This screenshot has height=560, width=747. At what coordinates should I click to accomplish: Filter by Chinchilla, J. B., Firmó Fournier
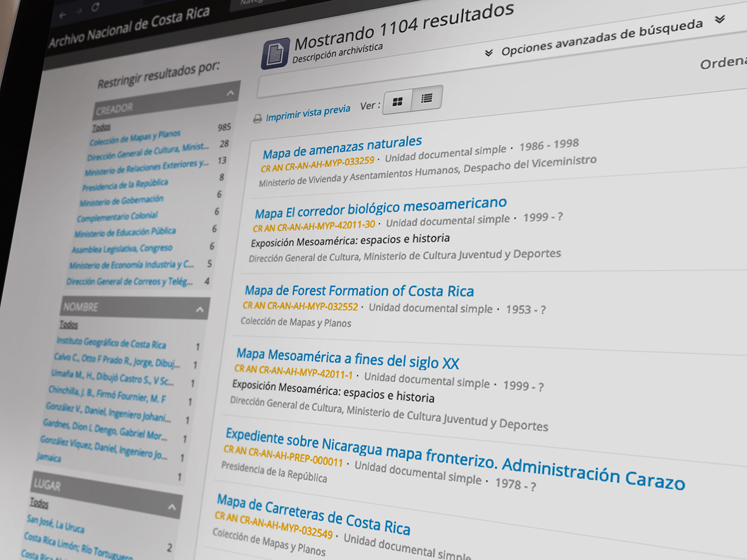107,394
